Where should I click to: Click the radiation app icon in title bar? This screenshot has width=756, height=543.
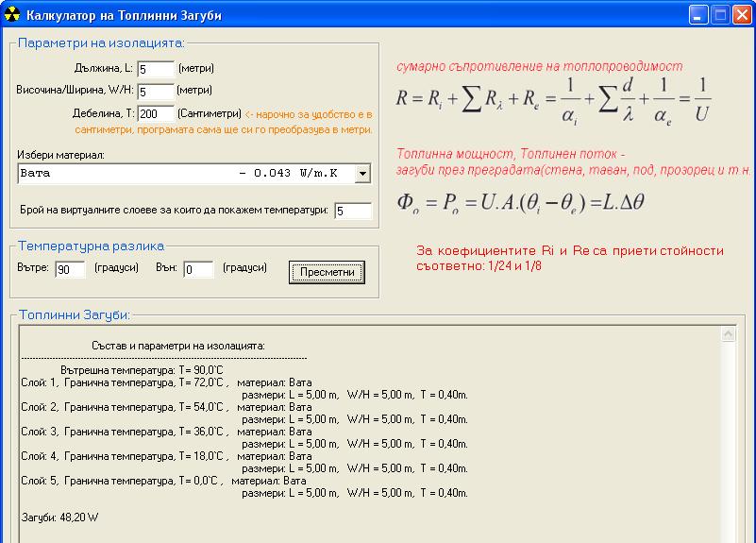coord(12,14)
